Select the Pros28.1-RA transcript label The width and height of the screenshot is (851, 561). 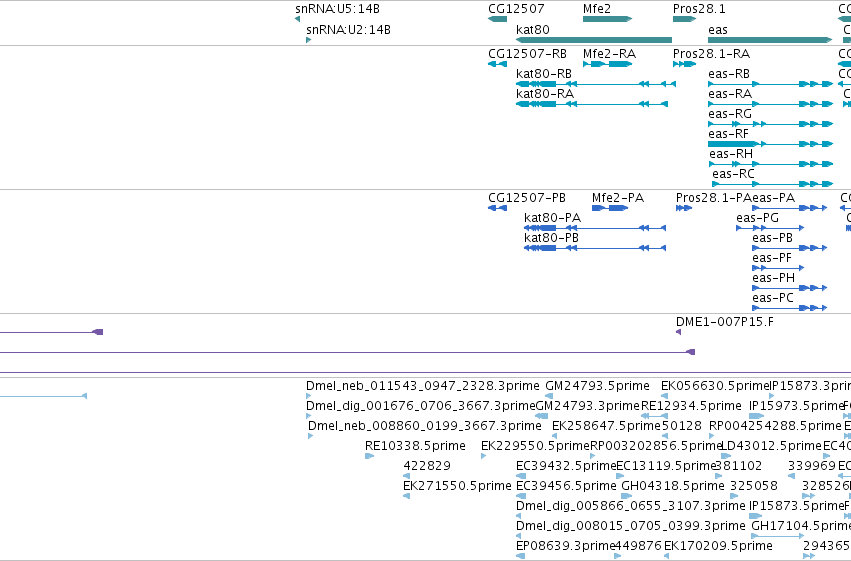[712, 54]
